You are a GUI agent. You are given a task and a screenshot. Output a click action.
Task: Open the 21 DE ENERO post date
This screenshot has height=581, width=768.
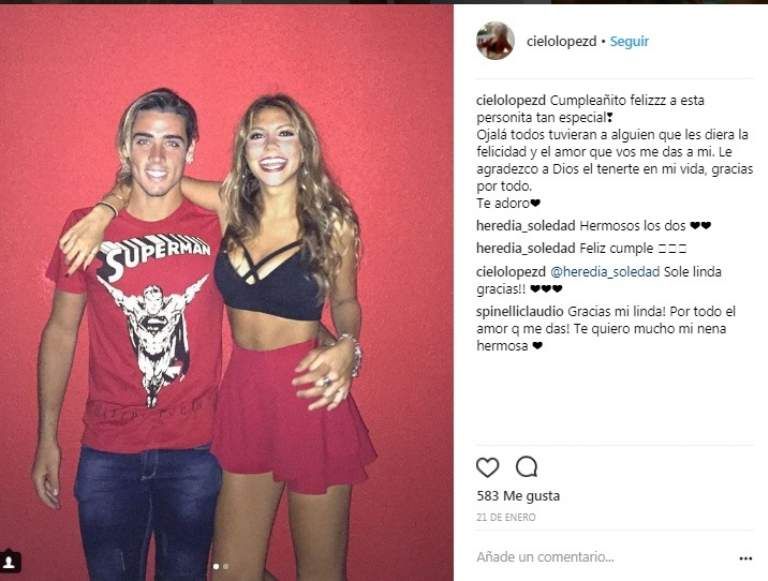click(505, 517)
